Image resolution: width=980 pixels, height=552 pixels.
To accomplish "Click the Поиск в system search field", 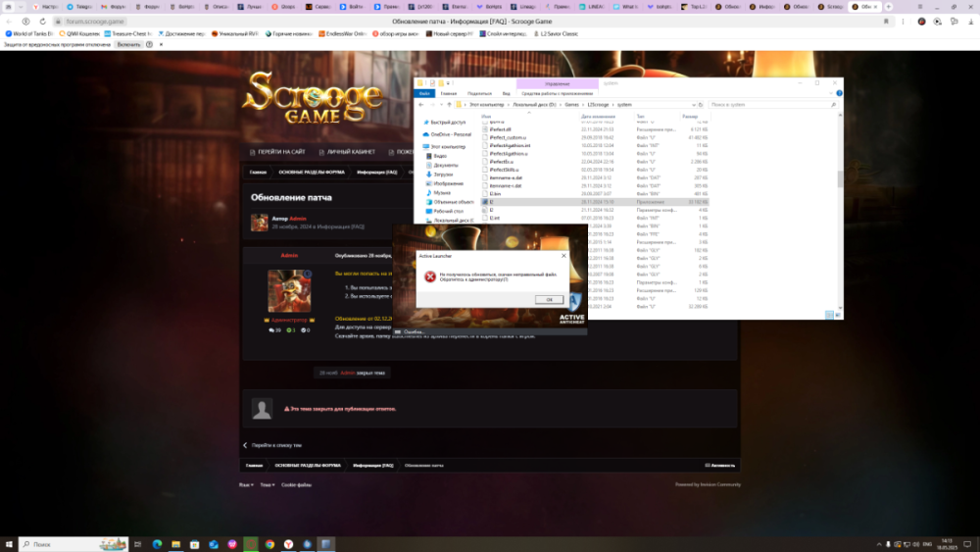I will coord(769,104).
